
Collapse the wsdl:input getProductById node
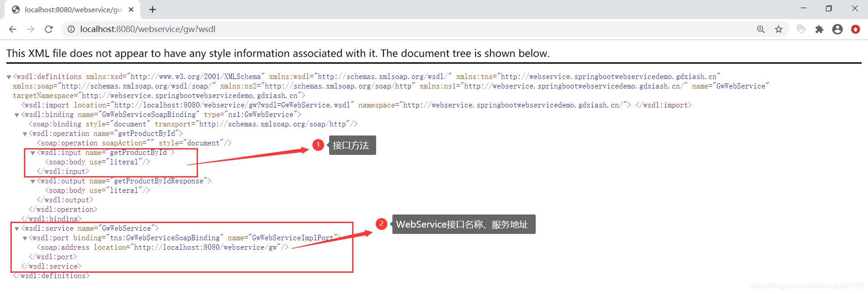click(33, 153)
